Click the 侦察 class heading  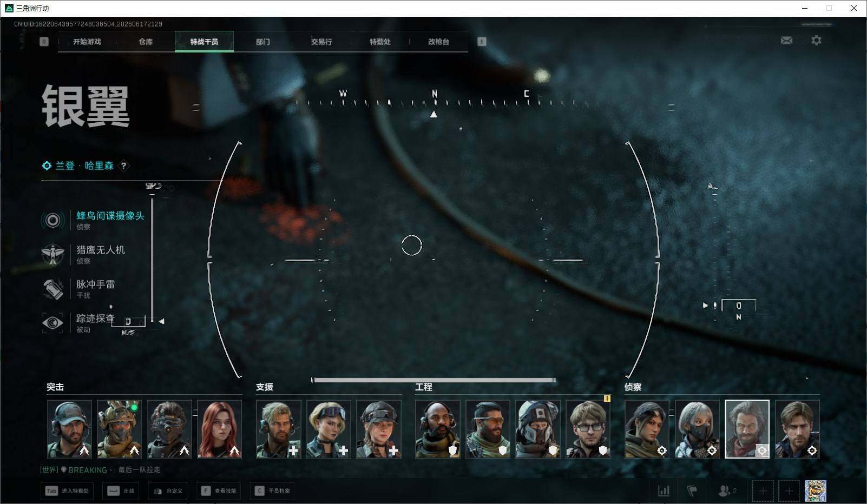tap(633, 387)
